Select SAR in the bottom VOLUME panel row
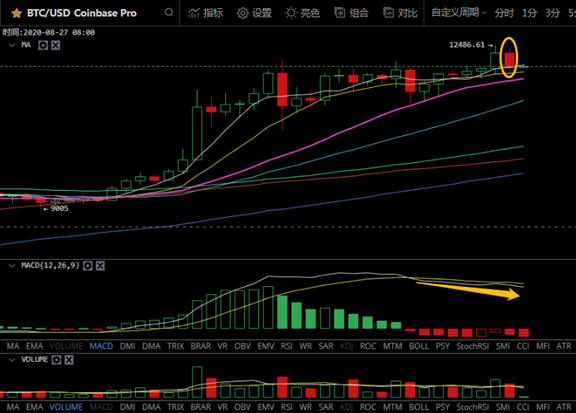Image resolution: width=576 pixels, height=413 pixels. point(326,407)
